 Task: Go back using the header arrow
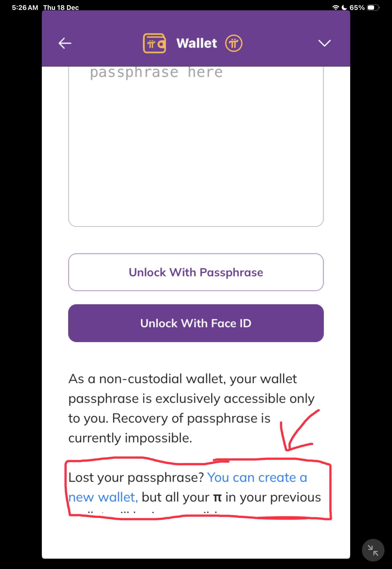point(65,43)
